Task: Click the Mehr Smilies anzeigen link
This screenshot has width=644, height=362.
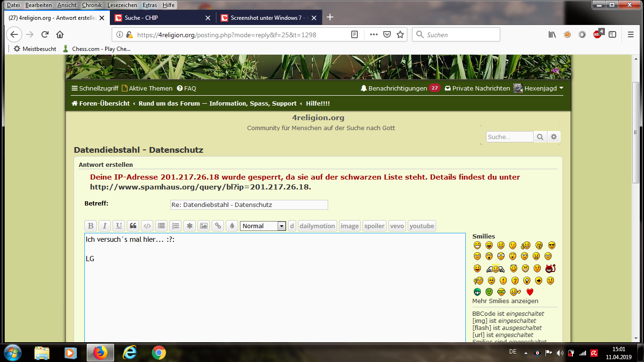Action: pyautogui.click(x=505, y=301)
